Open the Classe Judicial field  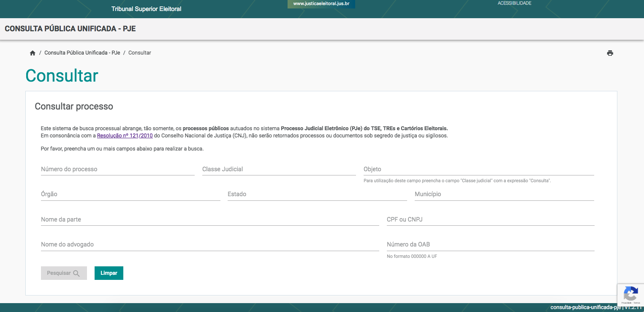[x=279, y=169]
